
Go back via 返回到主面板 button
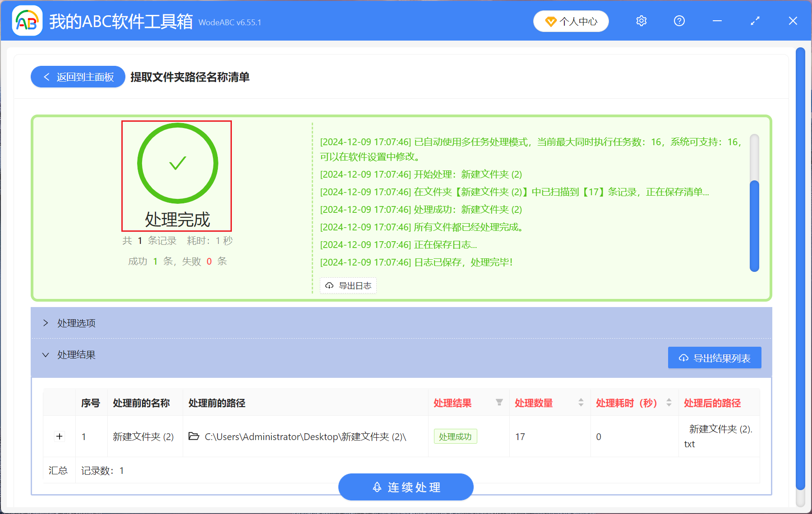(x=78, y=77)
